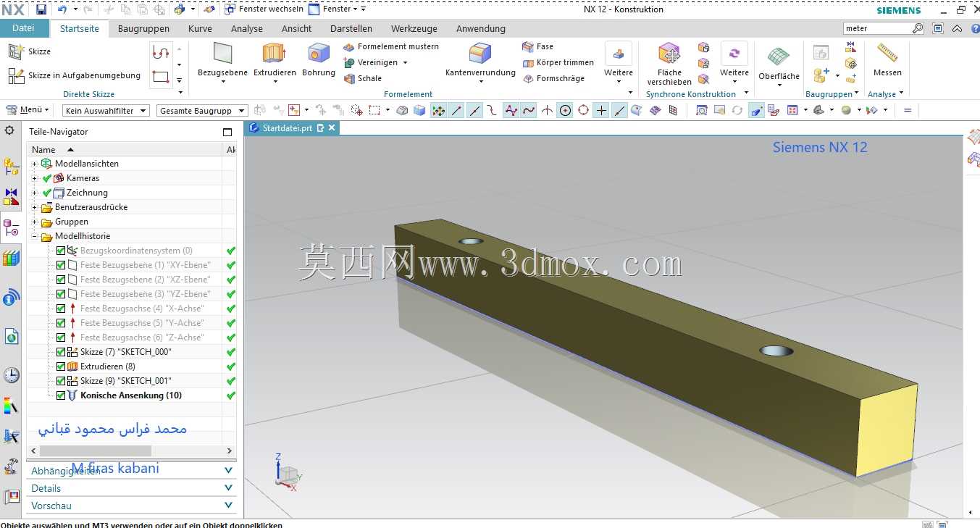This screenshot has width=980, height=528.
Task: Select Konische Ansenkung (10) tree row
Action: click(x=131, y=395)
